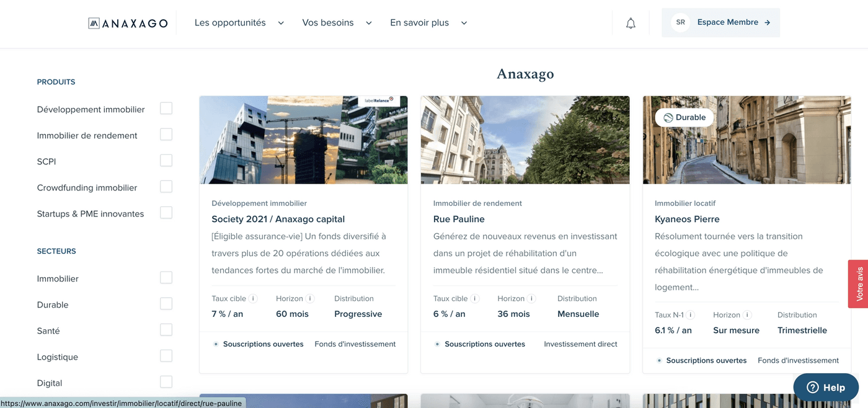This screenshot has height=408, width=868.
Task: Click the Progressive distribution value
Action: (x=358, y=314)
